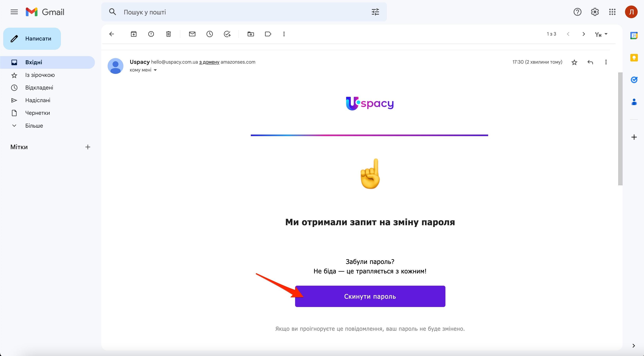Viewport: 644px width, 356px height.
Task: Apply a label using the label icon
Action: [x=268, y=34]
